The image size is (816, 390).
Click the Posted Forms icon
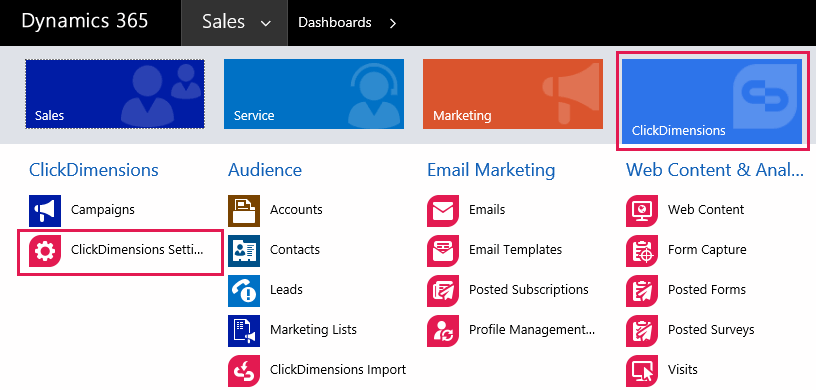point(642,291)
